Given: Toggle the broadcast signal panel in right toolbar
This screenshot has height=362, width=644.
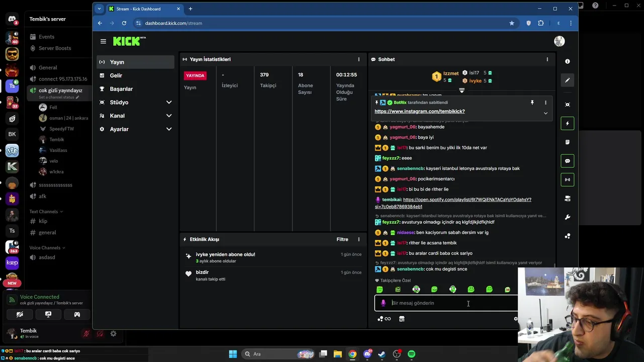Looking at the screenshot, I should (x=568, y=179).
